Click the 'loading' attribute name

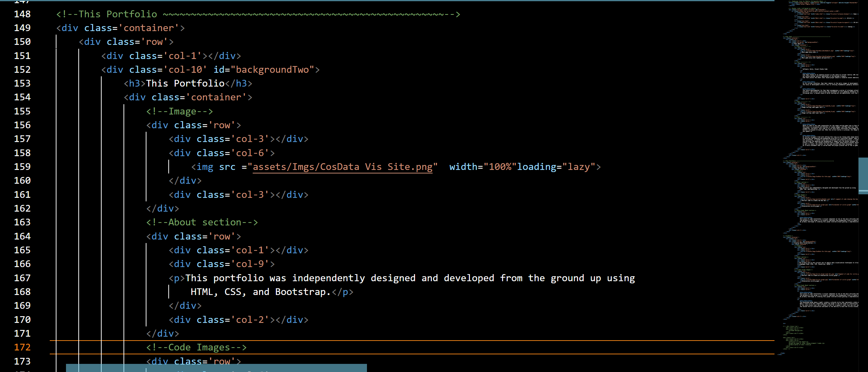(x=537, y=167)
